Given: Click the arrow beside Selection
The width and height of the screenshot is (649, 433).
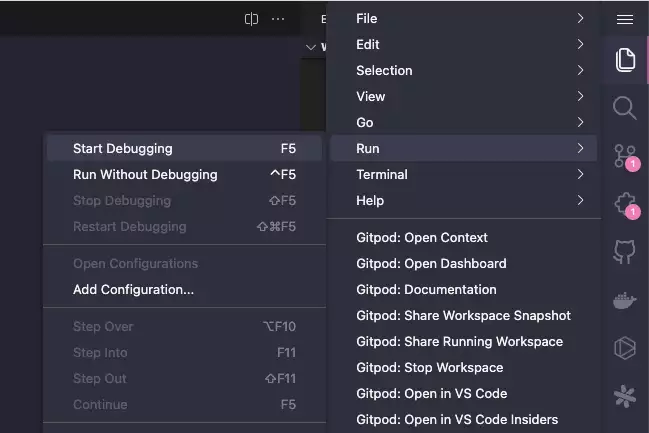Looking at the screenshot, I should 580,70.
